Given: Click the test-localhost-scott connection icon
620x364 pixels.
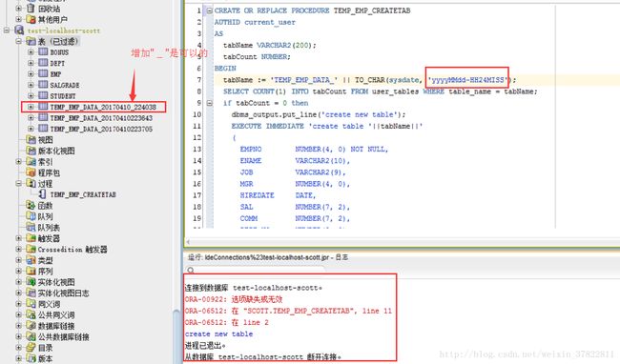Looking at the screenshot, I should (19, 30).
